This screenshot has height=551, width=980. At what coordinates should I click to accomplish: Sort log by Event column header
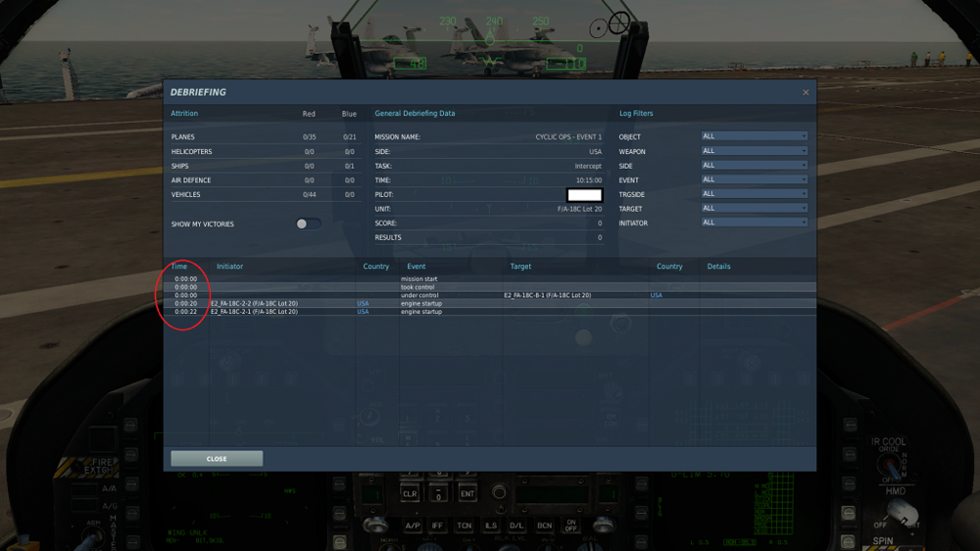[x=416, y=267]
